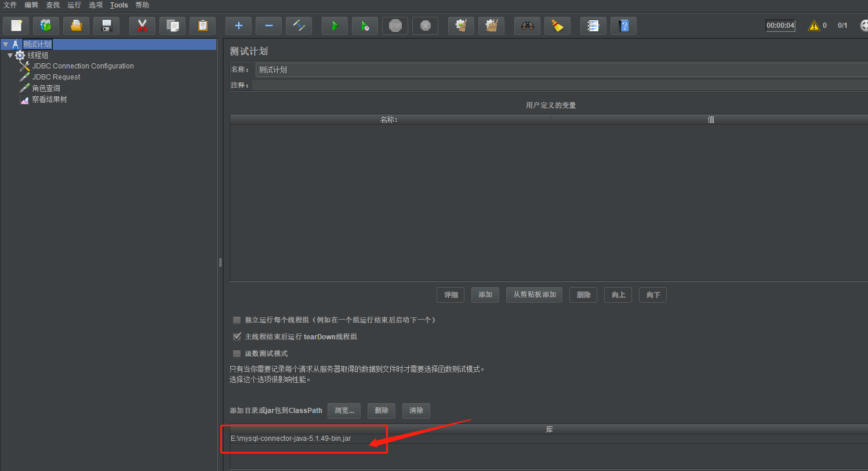The image size is (868, 471).
Task: Open the 选项 menu
Action: (96, 5)
